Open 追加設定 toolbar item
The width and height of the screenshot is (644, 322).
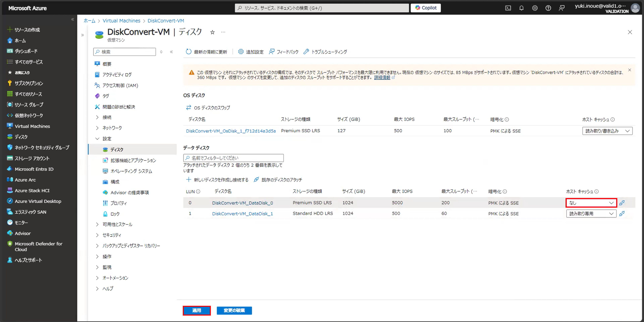[x=251, y=52]
